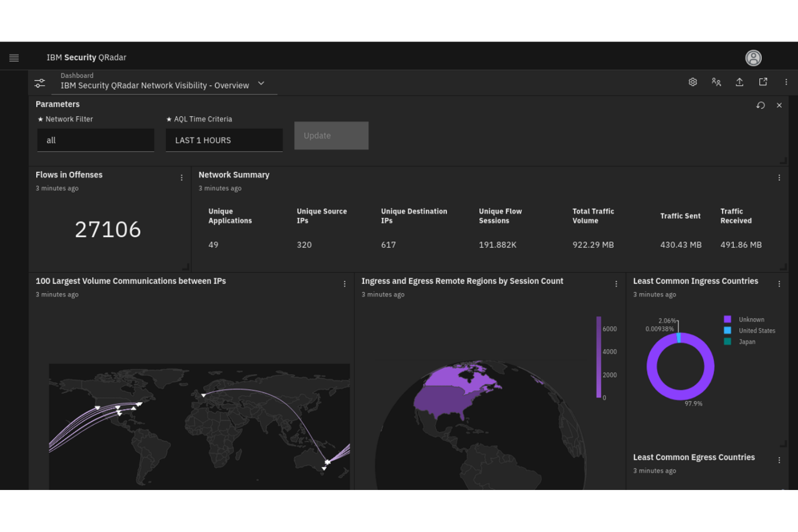Open the dashboard Parameters filter icon
This screenshot has width=798, height=532.
click(39, 82)
